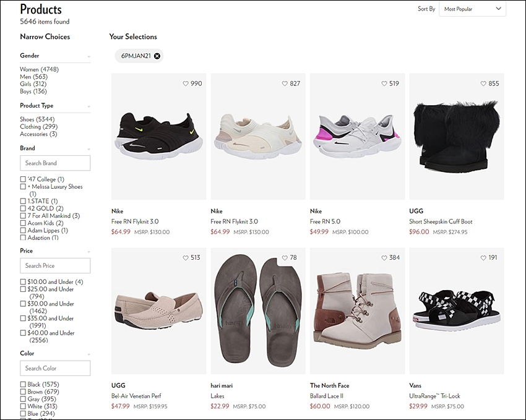Favorite the black Nike Free RN Flyknit heart
Screen dimensions: 526x420
point(186,84)
